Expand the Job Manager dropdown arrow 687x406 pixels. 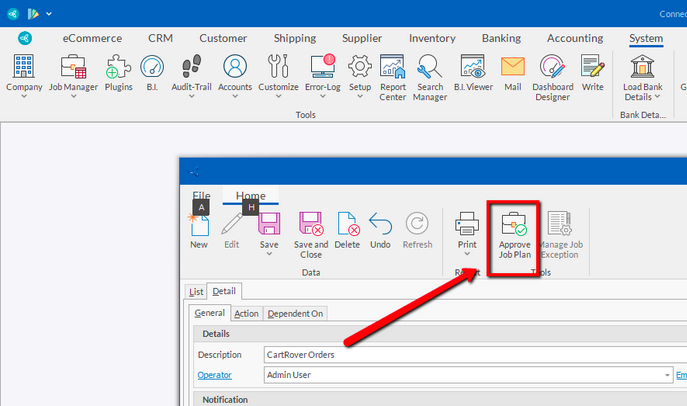click(74, 96)
